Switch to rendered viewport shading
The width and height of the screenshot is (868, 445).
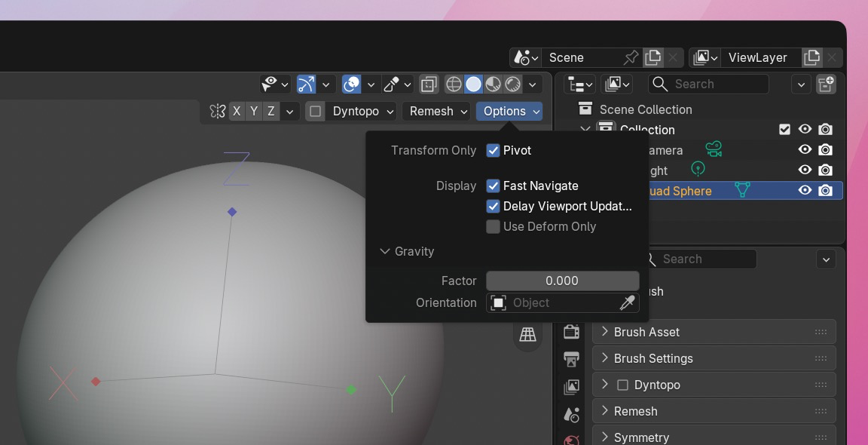click(512, 84)
